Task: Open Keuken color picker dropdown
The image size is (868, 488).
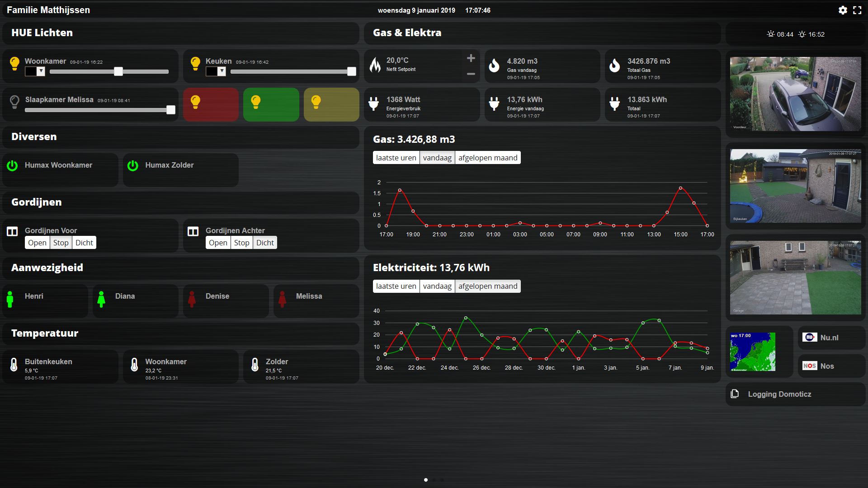Action: [x=222, y=71]
